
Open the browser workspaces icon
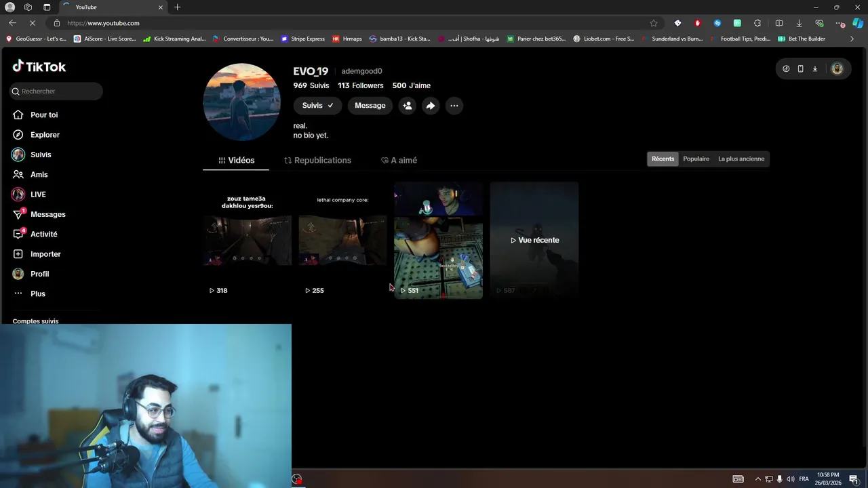pyautogui.click(x=28, y=7)
